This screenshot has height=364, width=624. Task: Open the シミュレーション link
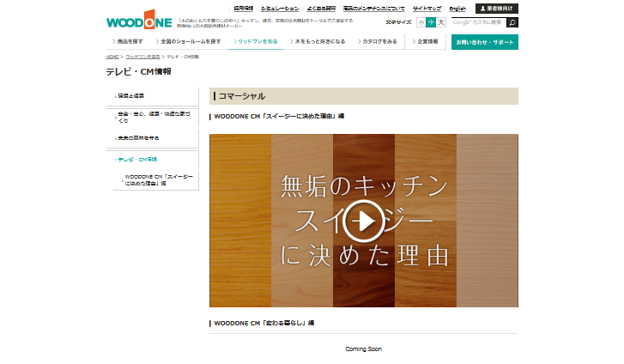[x=280, y=9]
